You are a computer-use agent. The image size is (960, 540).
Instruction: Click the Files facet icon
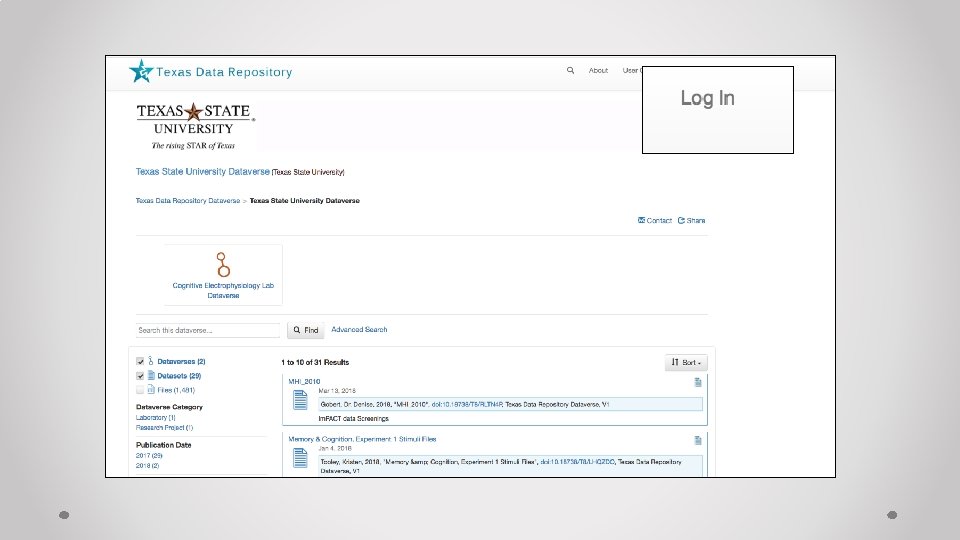[151, 389]
